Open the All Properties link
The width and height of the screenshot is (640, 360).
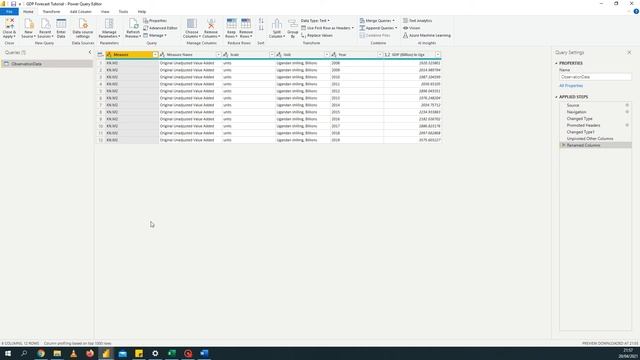coord(571,86)
